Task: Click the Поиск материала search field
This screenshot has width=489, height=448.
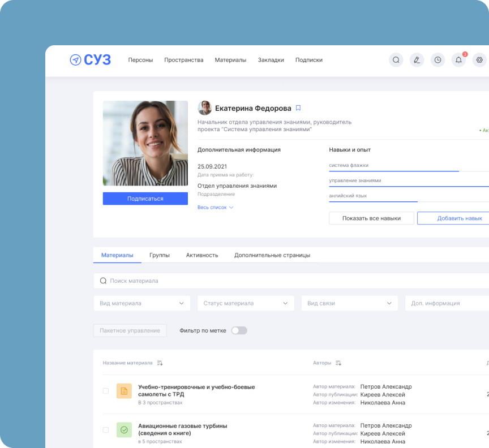Action: (x=283, y=281)
